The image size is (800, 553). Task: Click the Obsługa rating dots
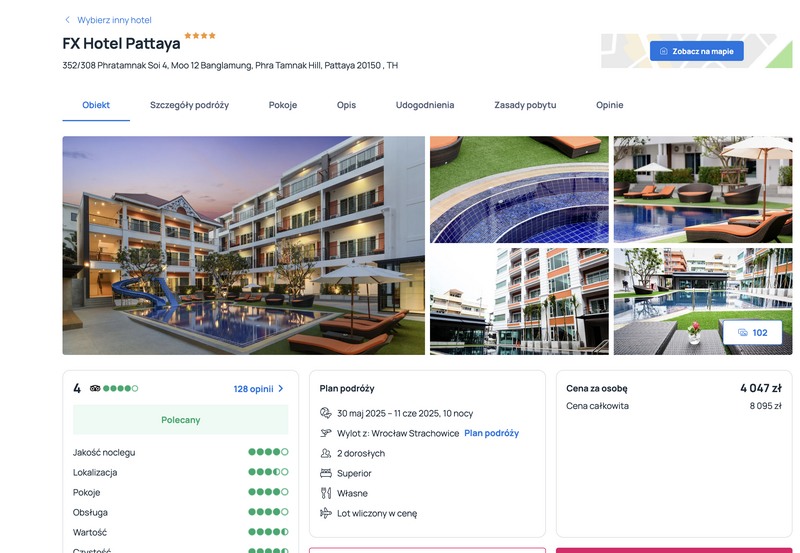(x=268, y=512)
